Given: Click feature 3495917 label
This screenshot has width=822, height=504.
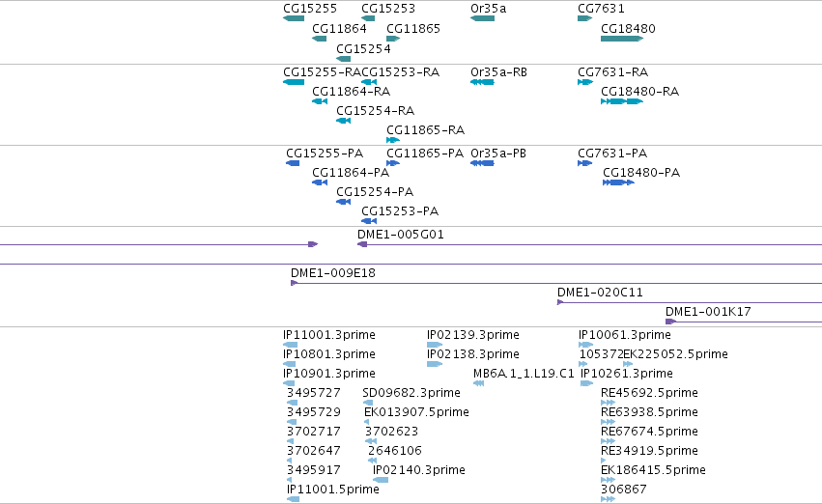Looking at the screenshot, I should point(314,470).
